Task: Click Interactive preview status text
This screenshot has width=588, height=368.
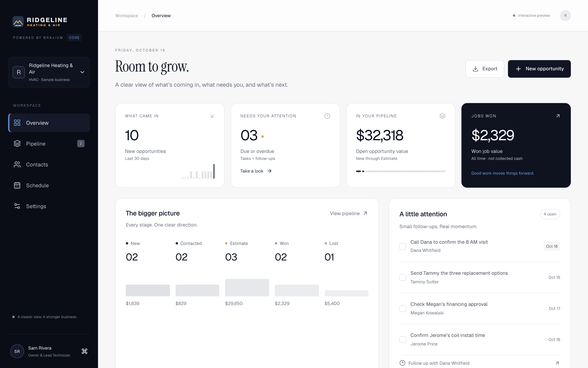Action: point(534,16)
